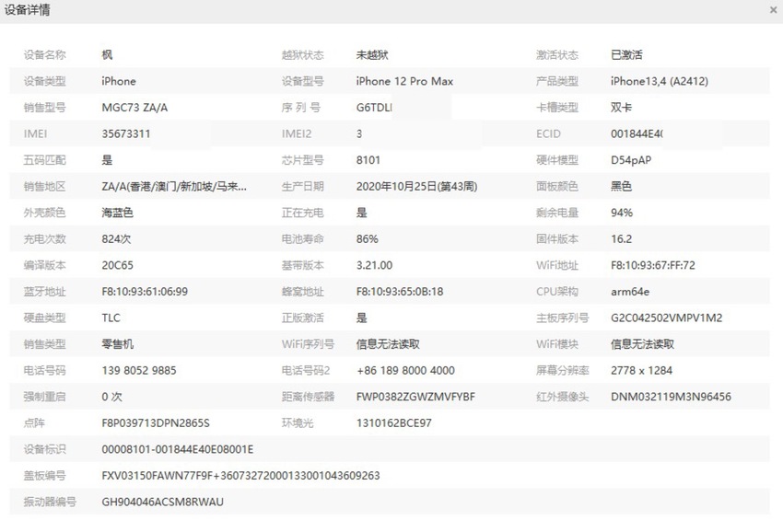
Task: Select the device name value 枫
Action: [x=107, y=55]
